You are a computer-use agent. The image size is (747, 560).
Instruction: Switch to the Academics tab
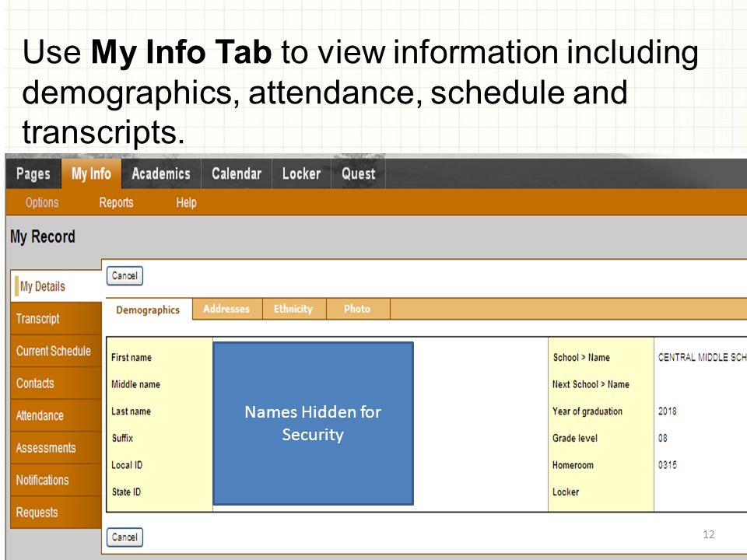[x=161, y=173]
